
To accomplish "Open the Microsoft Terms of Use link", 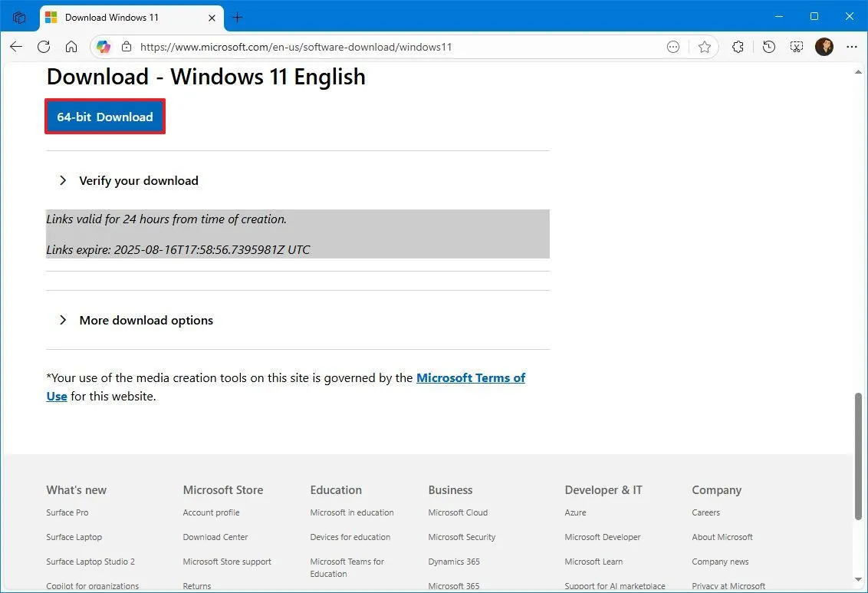I will coord(471,377).
